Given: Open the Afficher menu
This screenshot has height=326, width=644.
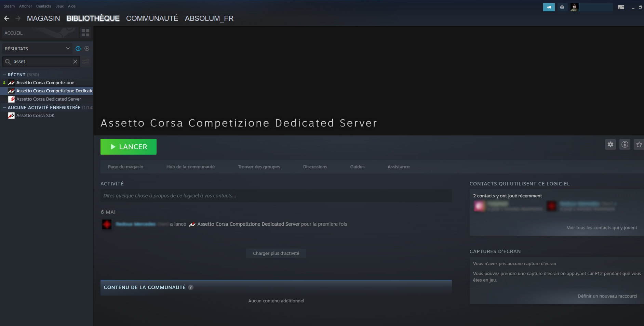Looking at the screenshot, I should tap(25, 6).
